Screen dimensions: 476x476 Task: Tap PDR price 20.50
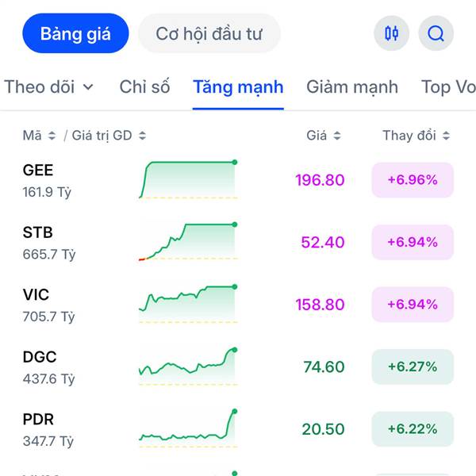(323, 429)
